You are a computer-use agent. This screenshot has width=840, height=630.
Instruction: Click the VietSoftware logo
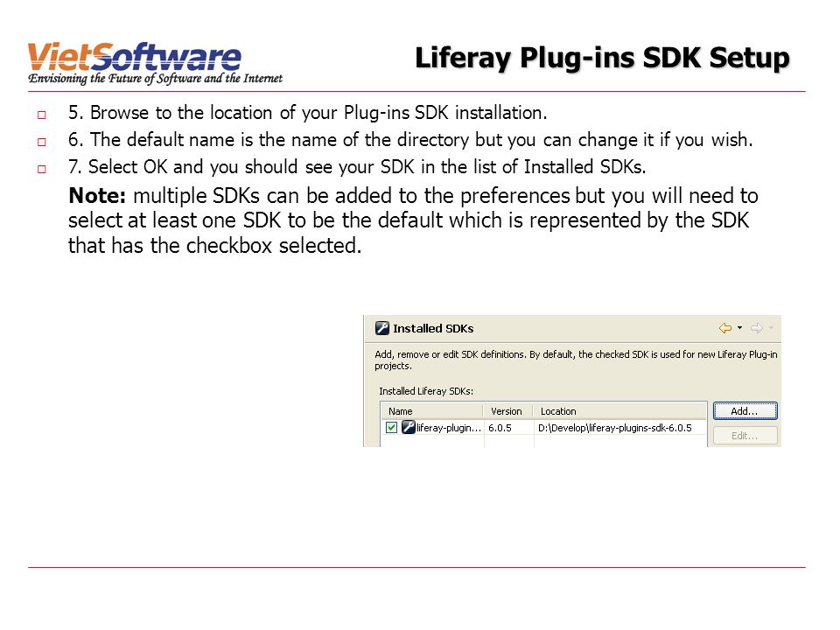click(x=155, y=63)
